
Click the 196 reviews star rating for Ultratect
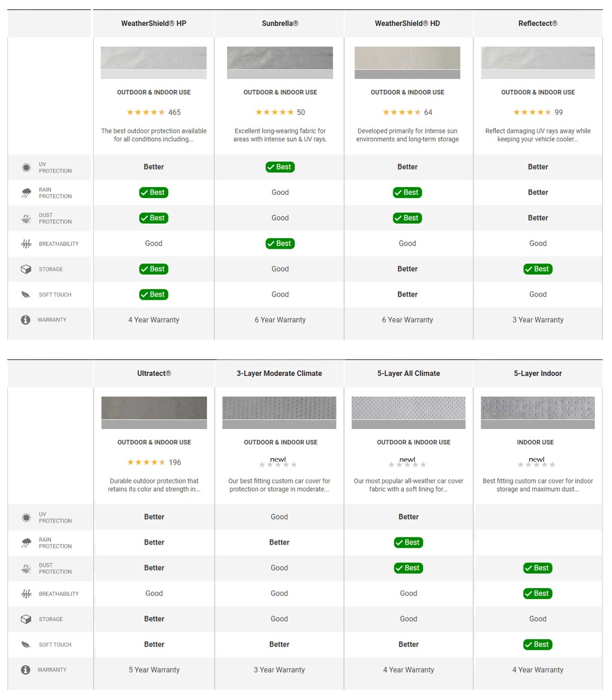[x=154, y=462]
